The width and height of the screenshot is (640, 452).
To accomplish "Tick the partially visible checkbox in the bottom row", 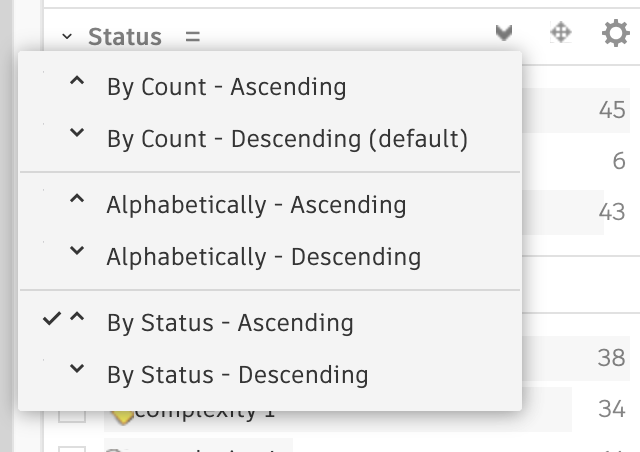I will click(72, 447).
